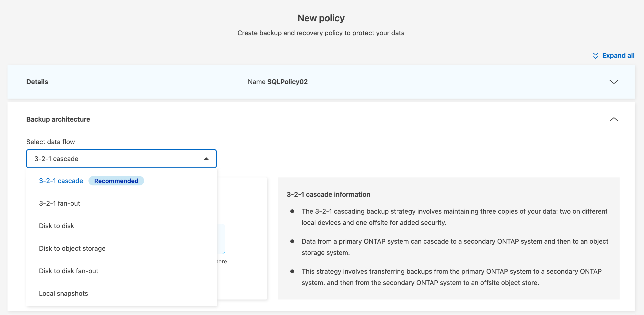Select "Disk to object storage" option
This screenshot has width=644, height=315.
[72, 248]
